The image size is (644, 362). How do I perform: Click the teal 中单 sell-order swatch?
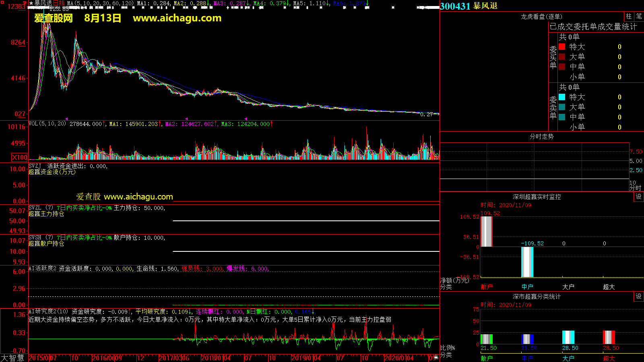(562, 117)
